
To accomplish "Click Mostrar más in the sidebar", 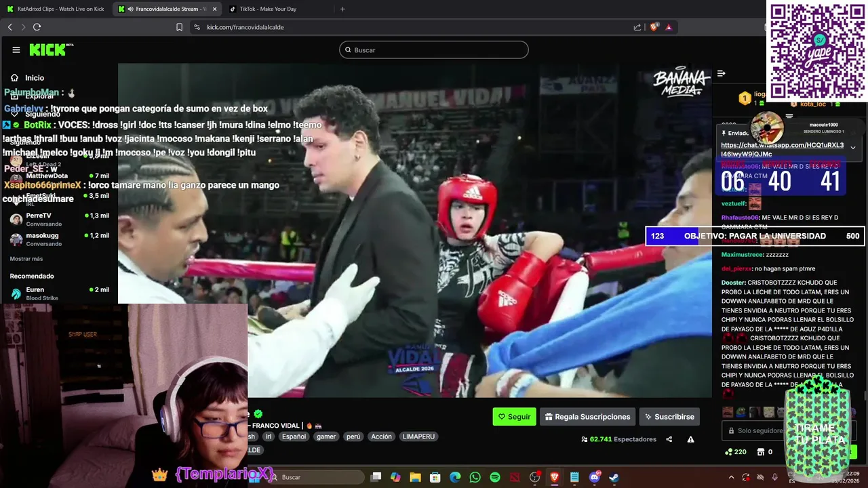I will [x=26, y=259].
